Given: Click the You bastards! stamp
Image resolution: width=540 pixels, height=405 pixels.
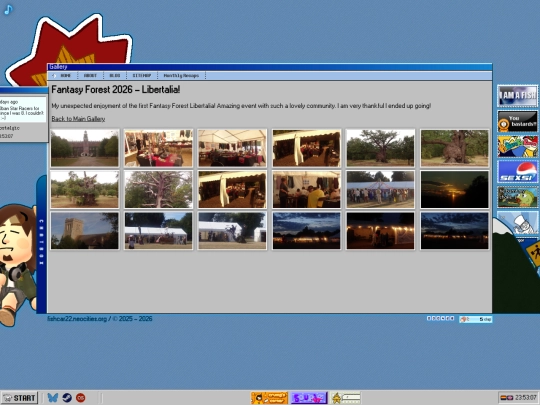Looking at the screenshot, I should point(517,121).
